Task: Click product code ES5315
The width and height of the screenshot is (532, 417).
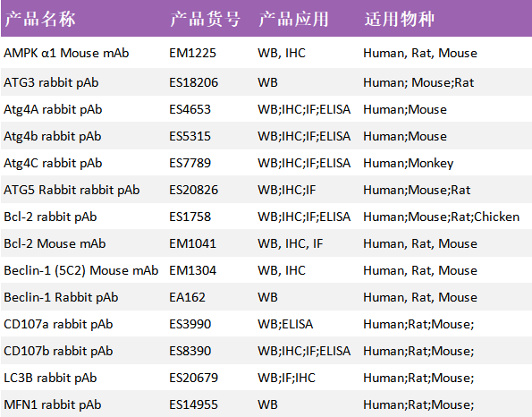Action: 190,136
